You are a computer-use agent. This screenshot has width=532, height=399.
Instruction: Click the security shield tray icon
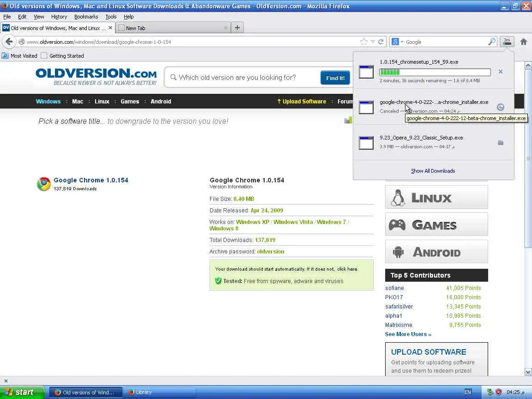tap(498, 392)
